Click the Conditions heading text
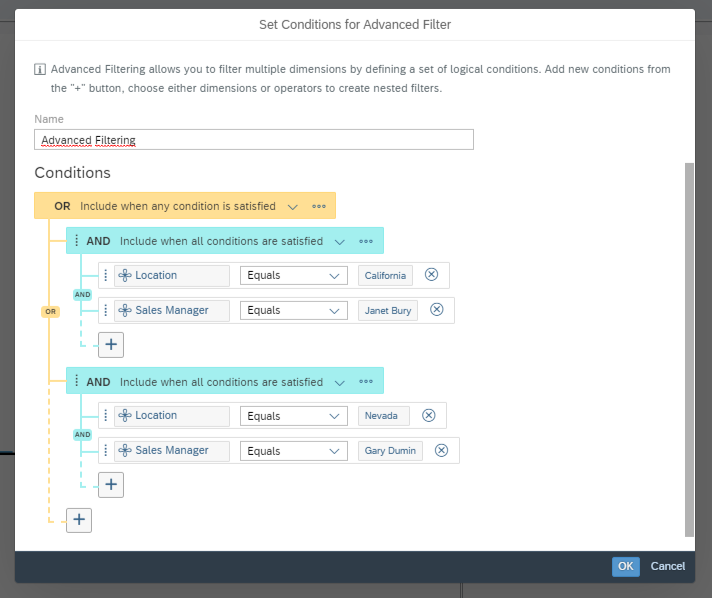 point(73,173)
